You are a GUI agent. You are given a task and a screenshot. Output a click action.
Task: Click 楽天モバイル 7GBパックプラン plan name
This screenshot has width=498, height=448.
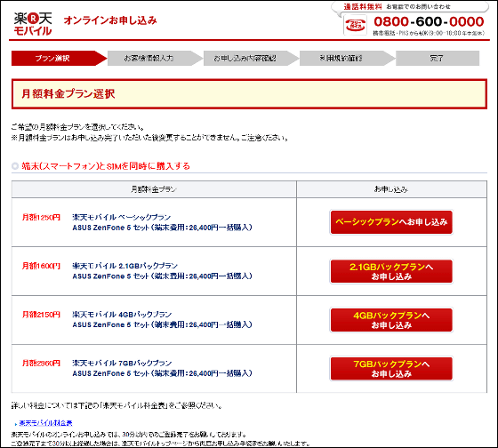click(x=122, y=364)
